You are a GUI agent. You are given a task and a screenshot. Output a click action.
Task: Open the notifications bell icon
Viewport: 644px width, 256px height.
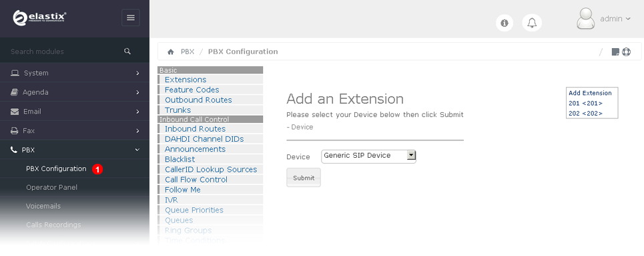[532, 23]
